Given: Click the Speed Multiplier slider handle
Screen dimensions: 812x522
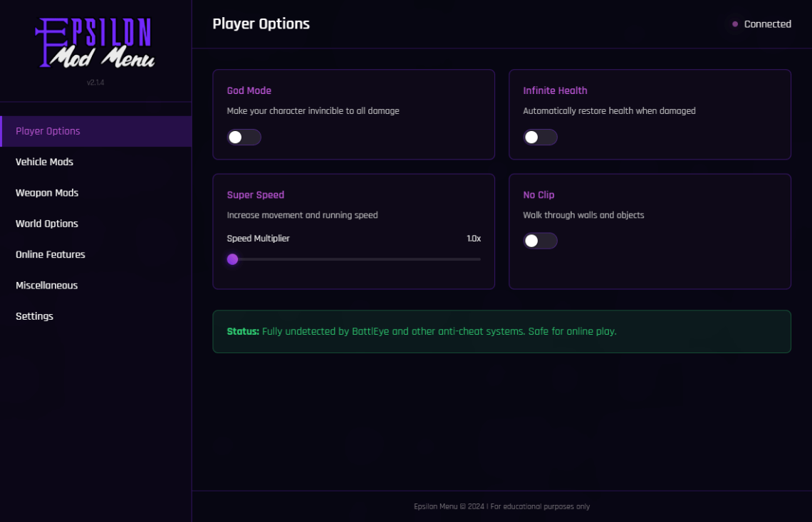Looking at the screenshot, I should click(x=232, y=259).
